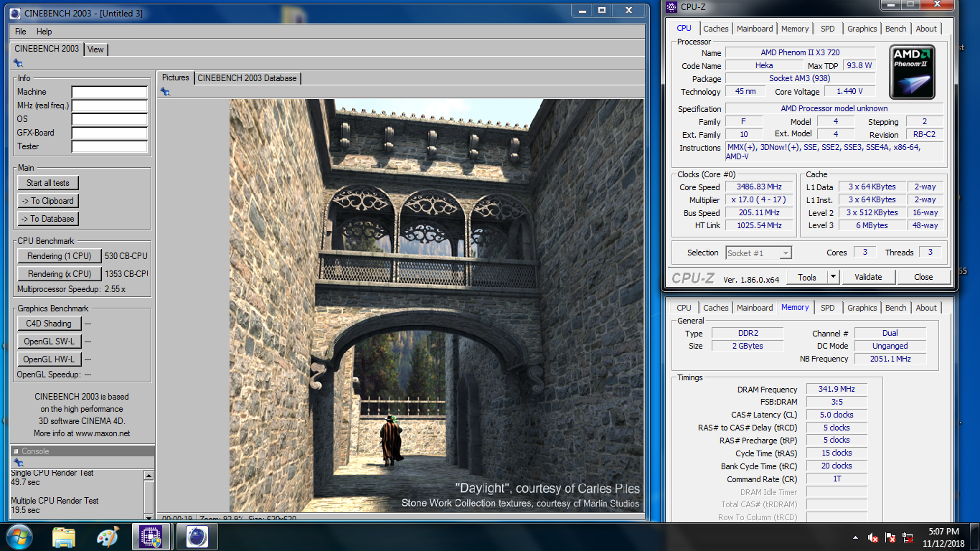The width and height of the screenshot is (980, 551).
Task: Click the To Clipboard button
Action: click(47, 201)
